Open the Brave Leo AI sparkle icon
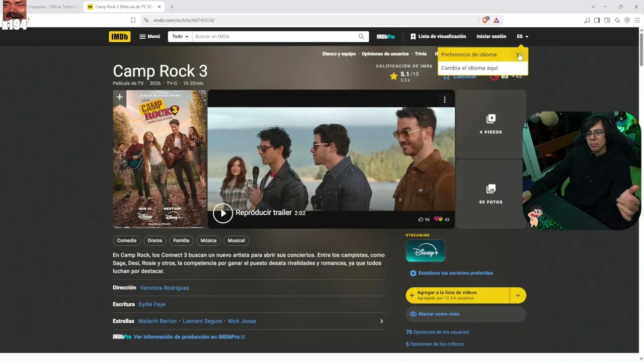 617,20
